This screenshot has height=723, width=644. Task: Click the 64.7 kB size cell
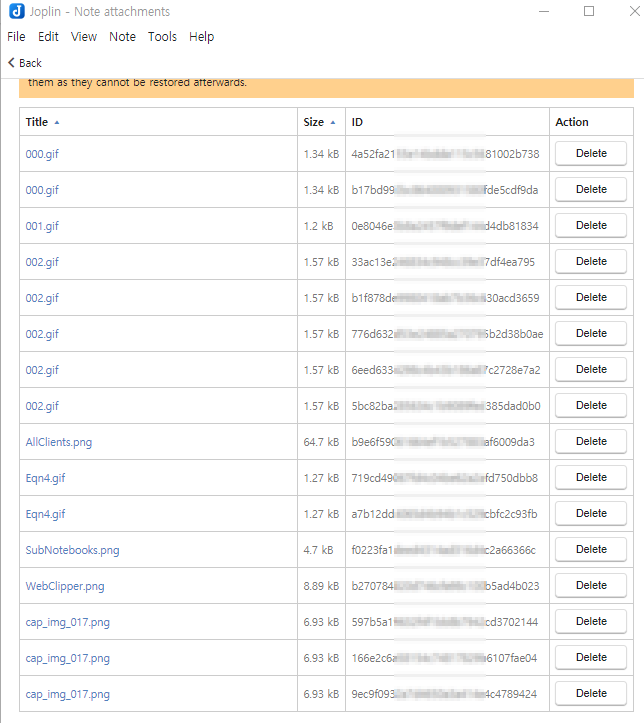321,442
